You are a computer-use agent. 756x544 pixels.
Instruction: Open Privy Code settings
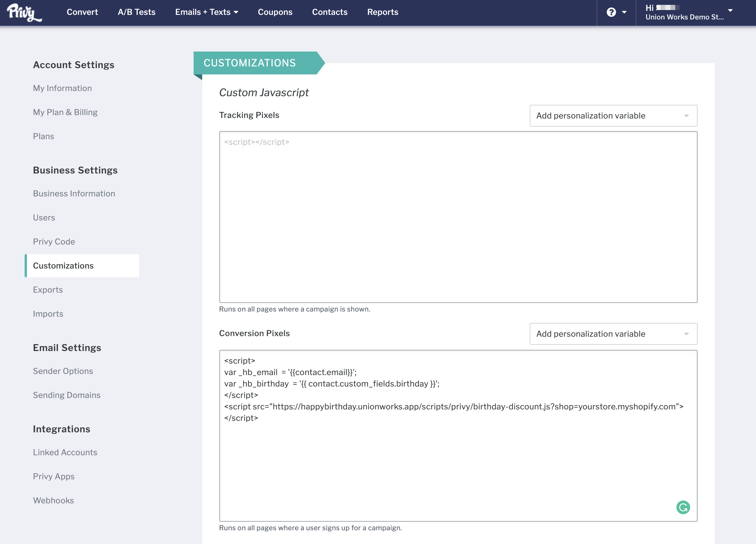pos(54,242)
